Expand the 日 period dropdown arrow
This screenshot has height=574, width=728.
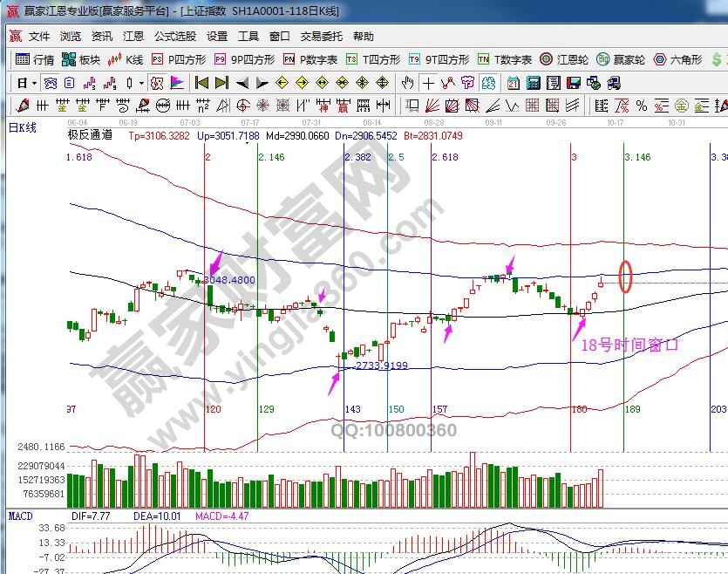pos(34,83)
